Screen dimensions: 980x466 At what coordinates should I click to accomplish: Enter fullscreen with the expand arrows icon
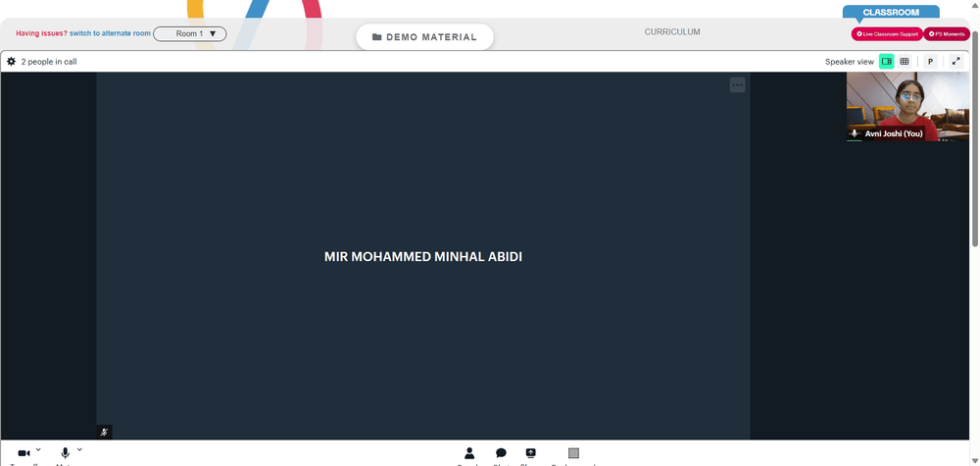tap(956, 61)
